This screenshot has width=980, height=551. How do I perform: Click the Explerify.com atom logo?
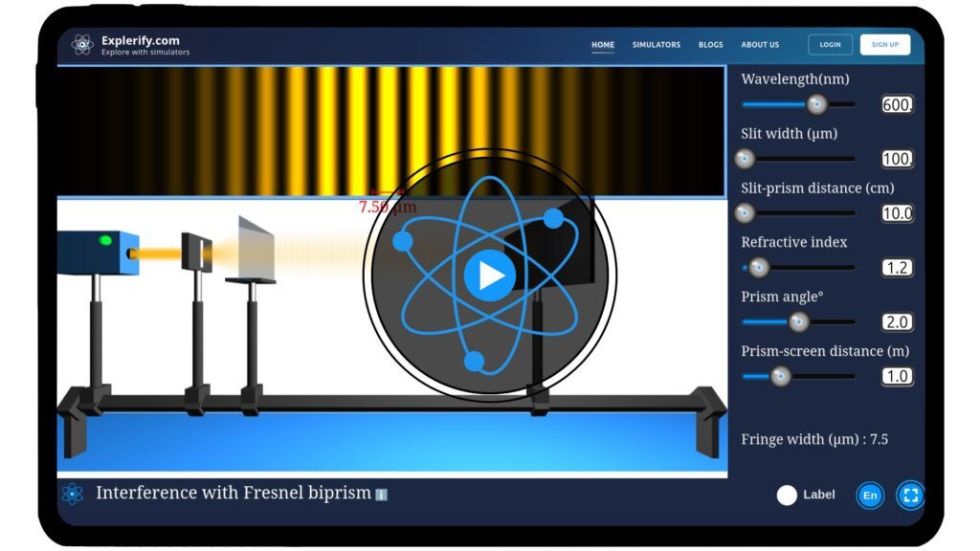[x=81, y=43]
